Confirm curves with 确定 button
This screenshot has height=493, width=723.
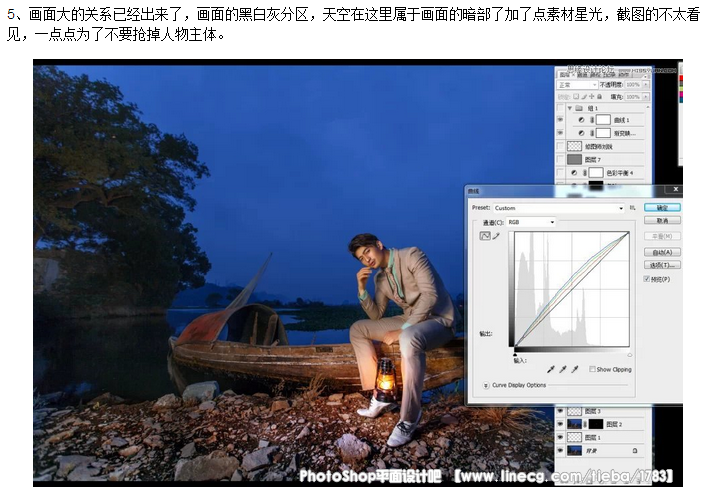coord(662,208)
